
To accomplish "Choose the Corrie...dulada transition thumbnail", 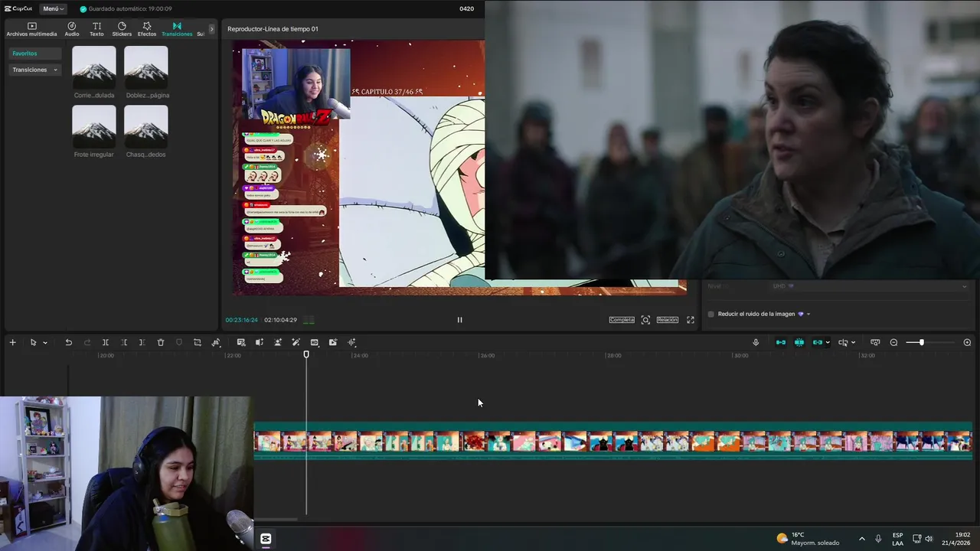I will [94, 67].
